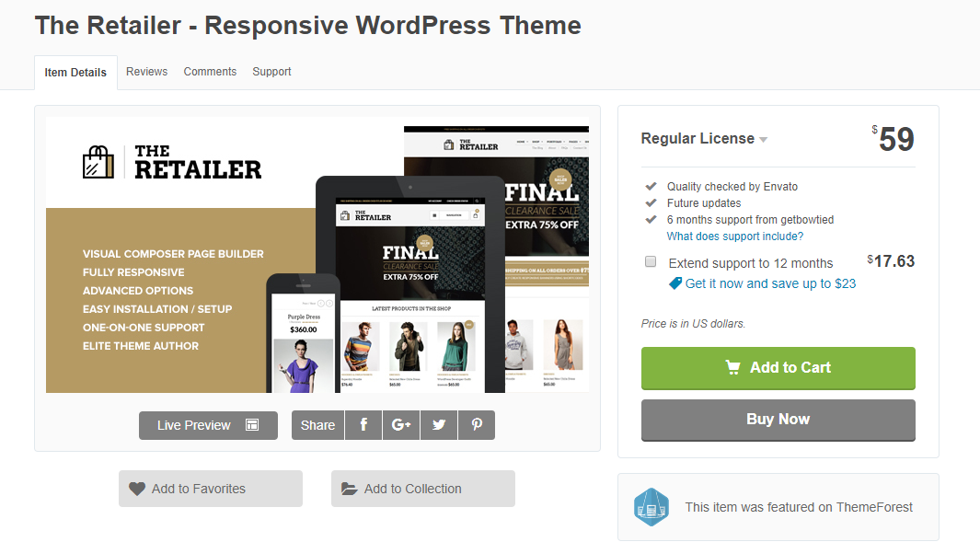Tweet this theme using the Twitter icon
The image size is (980, 542).
pyautogui.click(x=439, y=425)
